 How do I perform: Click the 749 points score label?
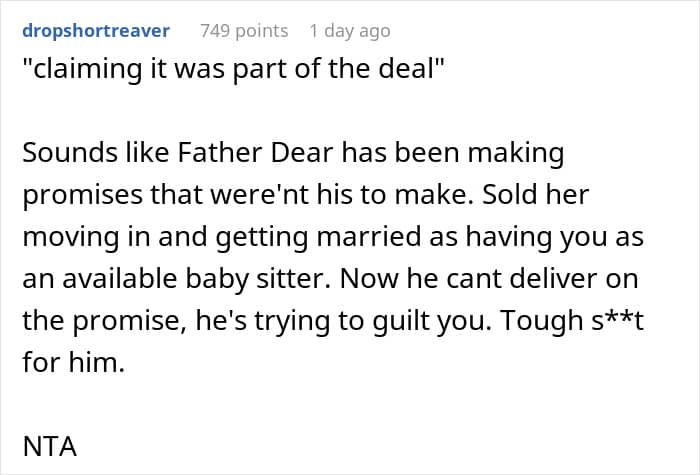tap(244, 31)
